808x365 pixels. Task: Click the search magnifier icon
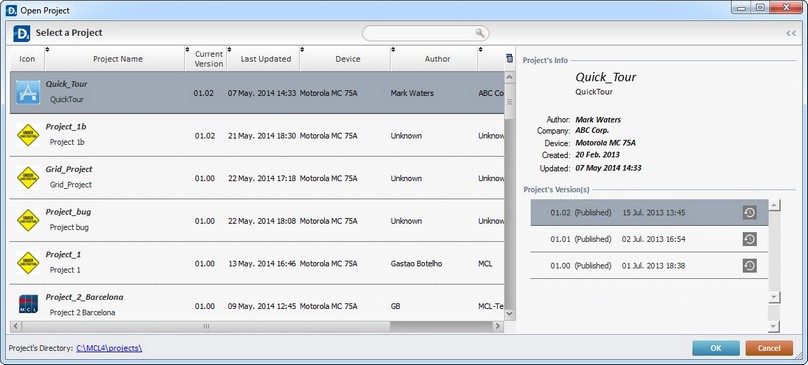tap(480, 33)
